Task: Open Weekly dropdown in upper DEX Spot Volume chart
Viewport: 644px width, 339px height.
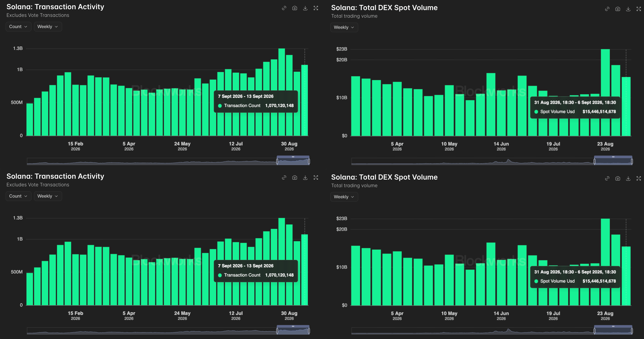Action: (x=344, y=27)
